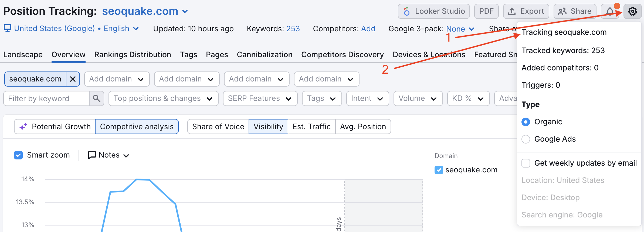Select the Competitive analysis view
644x232 pixels.
pyautogui.click(x=137, y=127)
